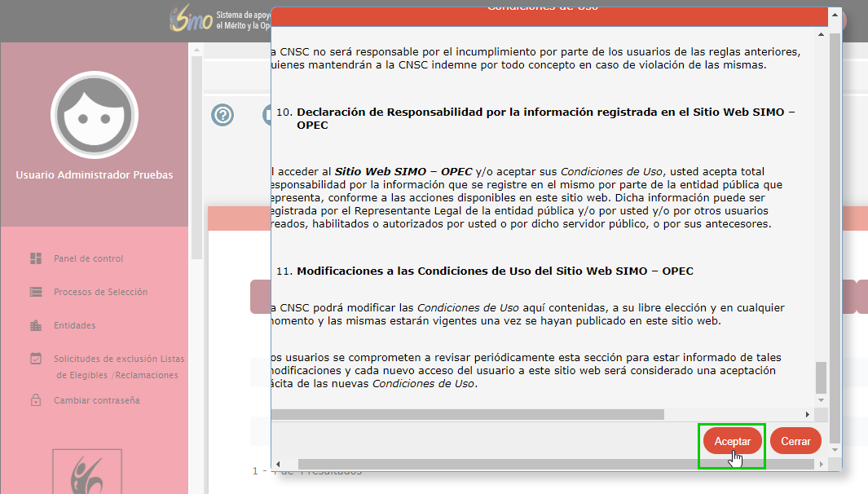Image resolution: width=868 pixels, height=494 pixels.
Task: Select Entidades in the sidebar
Action: point(74,325)
